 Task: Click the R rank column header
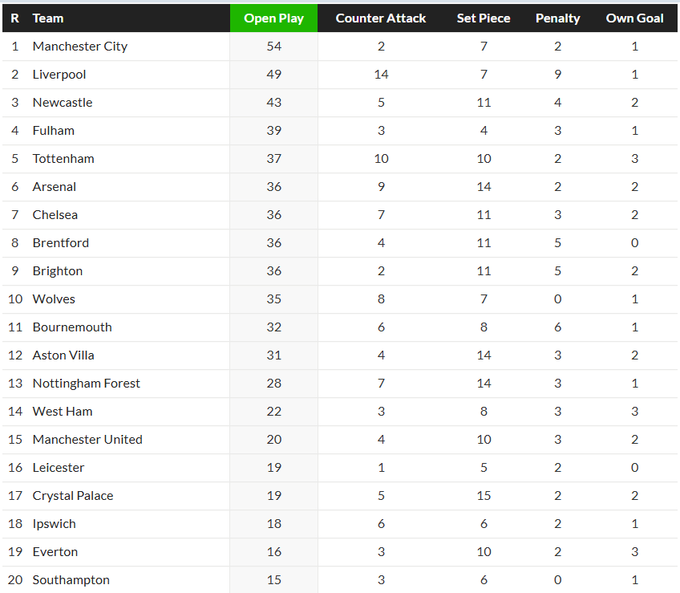point(15,18)
